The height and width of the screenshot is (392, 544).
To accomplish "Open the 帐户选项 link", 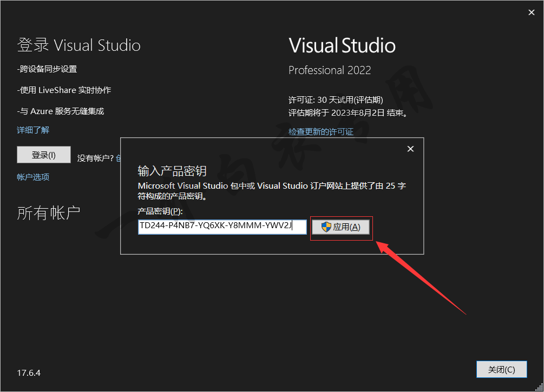I will [33, 177].
